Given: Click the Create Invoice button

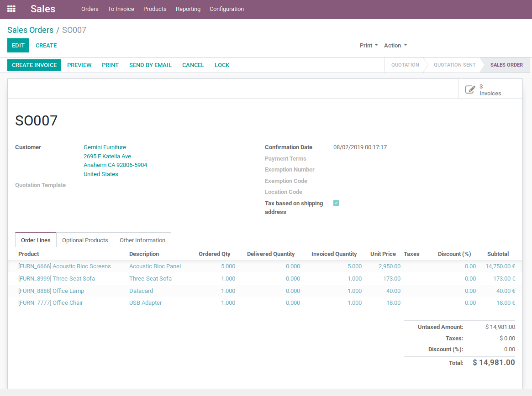Looking at the screenshot, I should 34,65.
